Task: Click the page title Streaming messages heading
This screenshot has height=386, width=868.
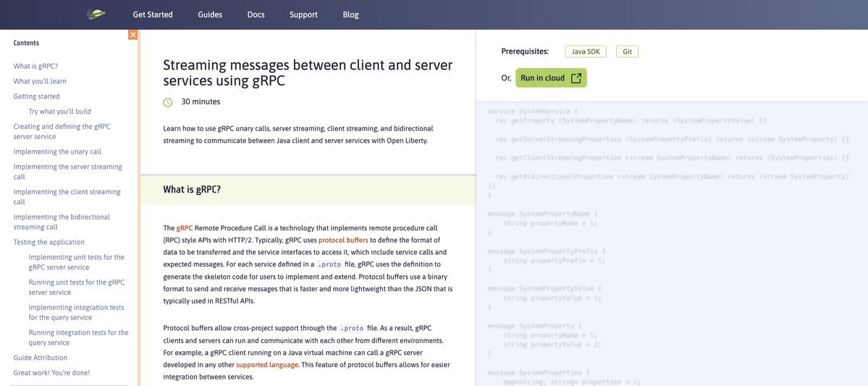Action: coord(308,73)
